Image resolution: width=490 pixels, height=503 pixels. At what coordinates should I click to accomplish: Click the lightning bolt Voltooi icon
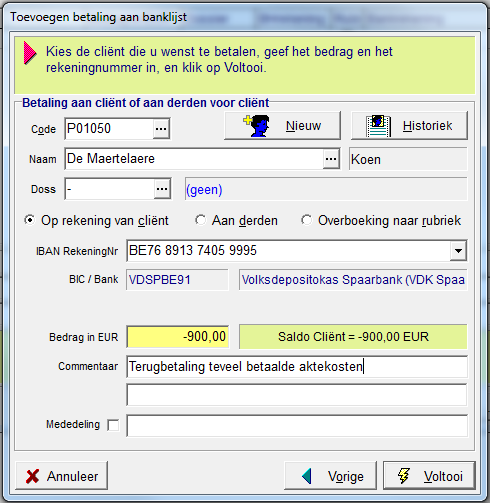tap(403, 476)
